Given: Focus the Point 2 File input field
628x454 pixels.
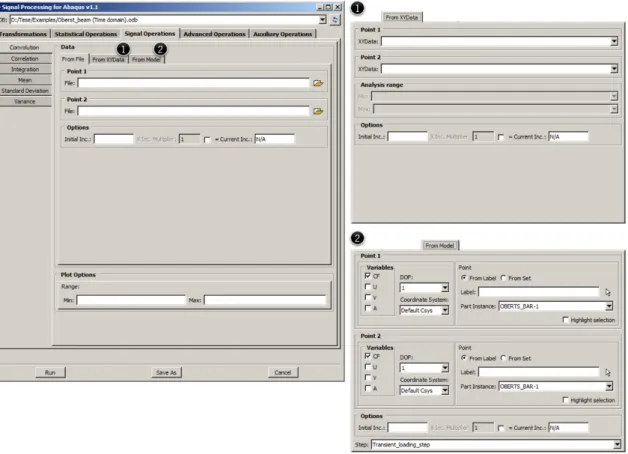Looking at the screenshot, I should (x=193, y=111).
